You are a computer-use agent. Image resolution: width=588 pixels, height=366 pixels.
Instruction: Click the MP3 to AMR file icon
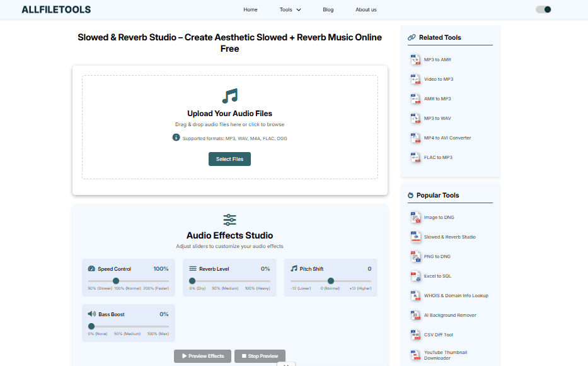(x=415, y=60)
